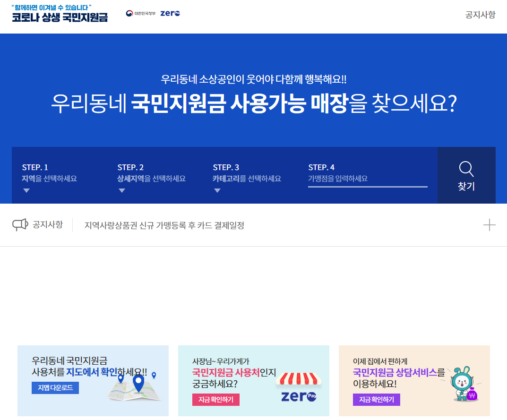Click the 지도에서 확인 blue text
507x420 pixels.
[92, 372]
